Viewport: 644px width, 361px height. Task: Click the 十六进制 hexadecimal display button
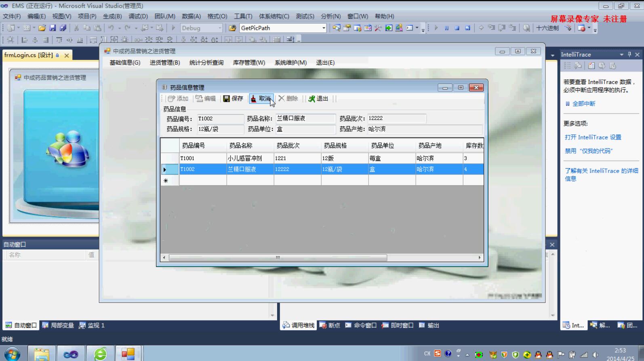point(547,28)
